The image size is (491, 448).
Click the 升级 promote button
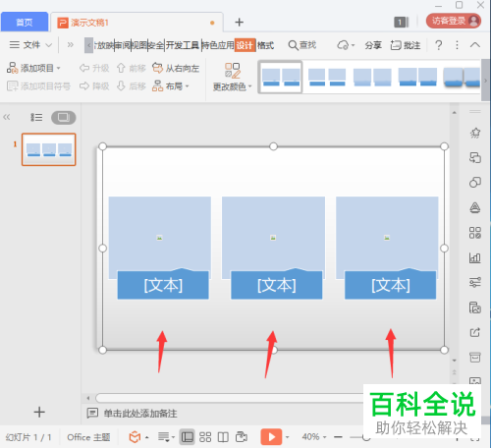coord(94,68)
